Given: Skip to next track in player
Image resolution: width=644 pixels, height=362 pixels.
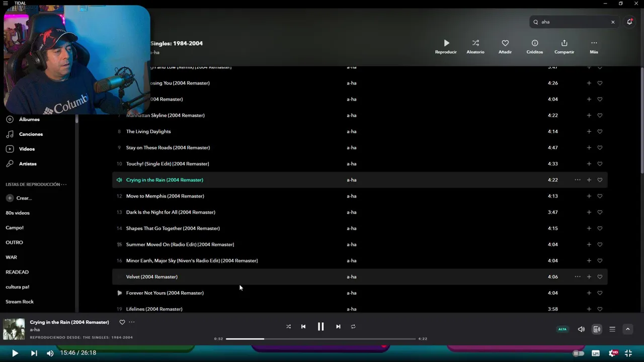Looking at the screenshot, I should pyautogui.click(x=338, y=327).
